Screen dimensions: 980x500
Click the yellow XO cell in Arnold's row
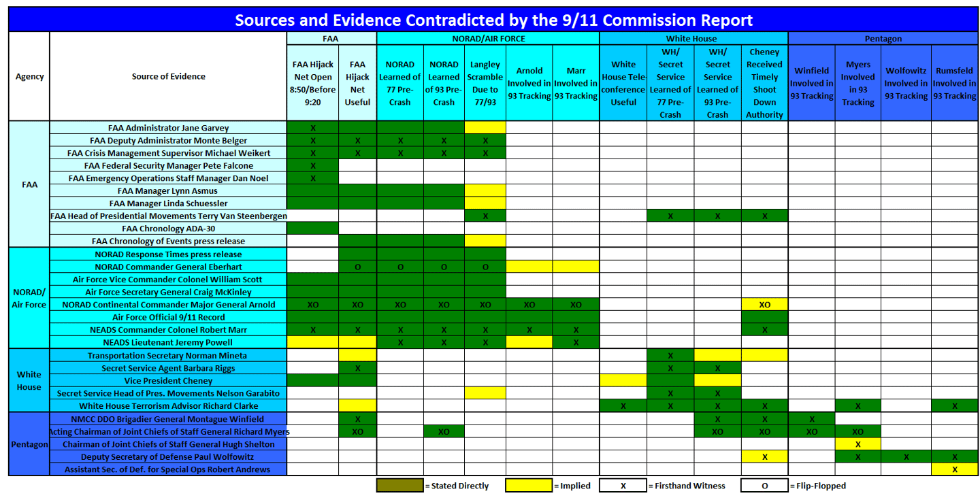point(764,304)
